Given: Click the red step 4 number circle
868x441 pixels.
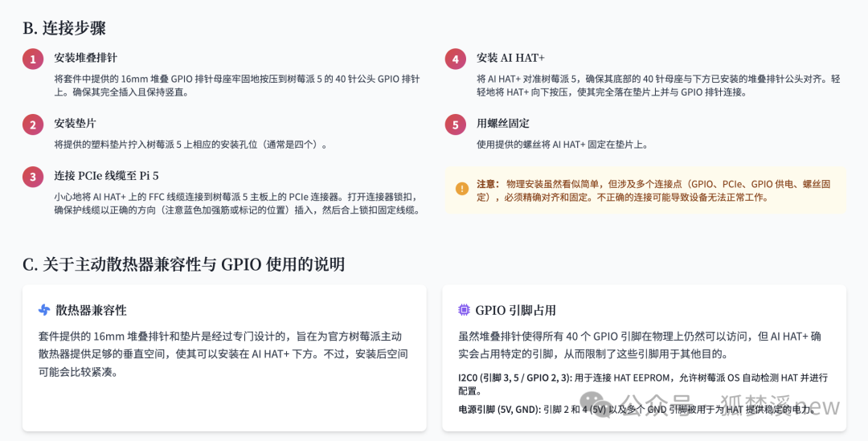Looking at the screenshot, I should 456,59.
